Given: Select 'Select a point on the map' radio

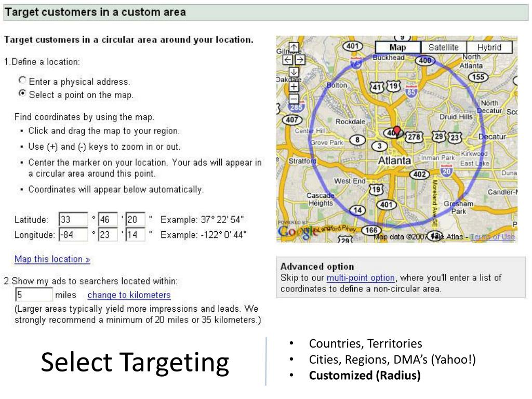Looking at the screenshot, I should [x=22, y=93].
